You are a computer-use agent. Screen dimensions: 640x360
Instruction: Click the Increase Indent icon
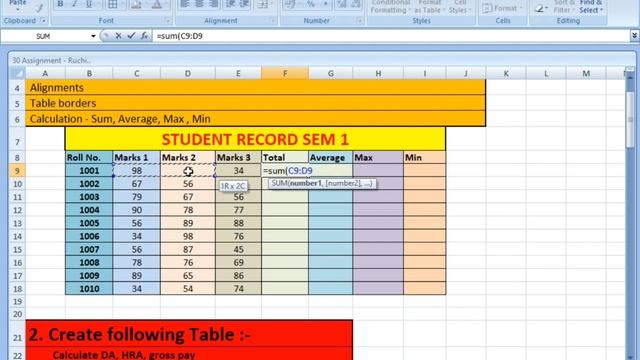[x=244, y=4]
